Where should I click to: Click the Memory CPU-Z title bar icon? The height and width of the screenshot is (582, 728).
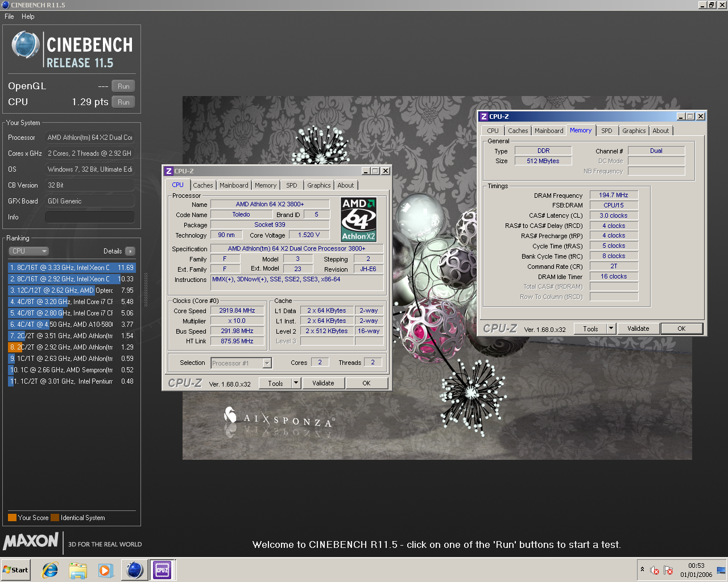tap(484, 117)
